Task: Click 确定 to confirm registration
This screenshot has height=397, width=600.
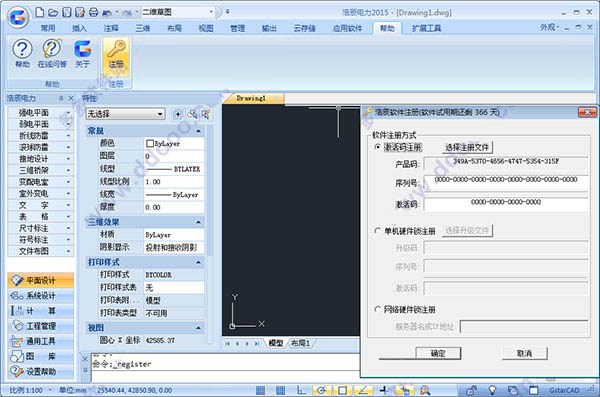Action: [x=438, y=353]
